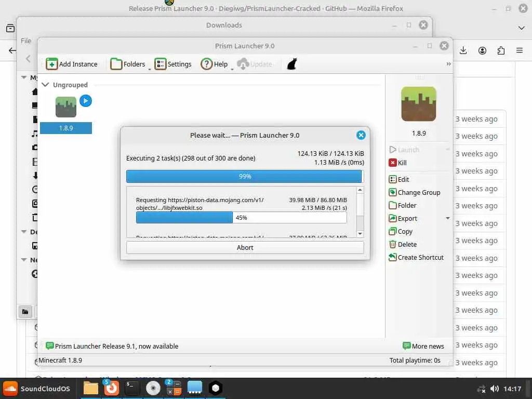
Task: Click the Firefox back navigation arrow
Action: pos(12,50)
